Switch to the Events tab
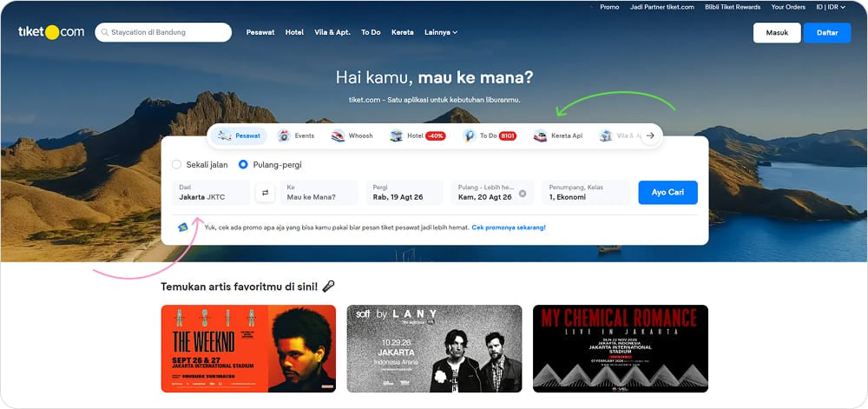The height and width of the screenshot is (409, 868). 296,135
